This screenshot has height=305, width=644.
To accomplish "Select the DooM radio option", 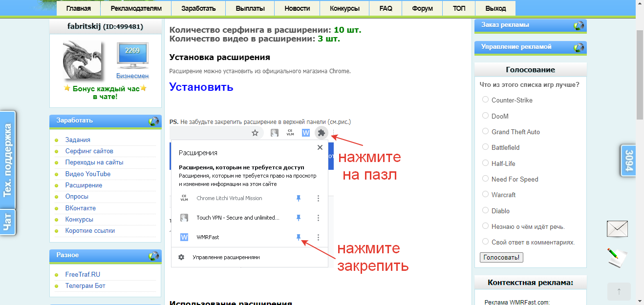I will [x=486, y=116].
